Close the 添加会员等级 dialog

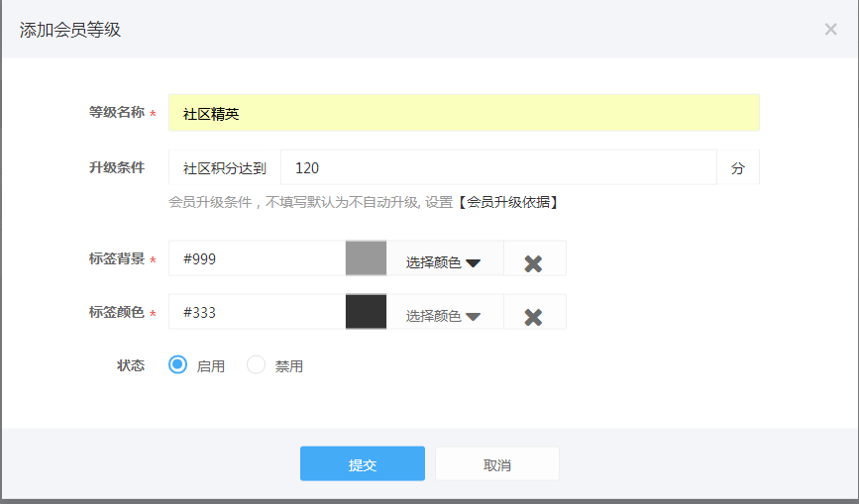click(830, 30)
